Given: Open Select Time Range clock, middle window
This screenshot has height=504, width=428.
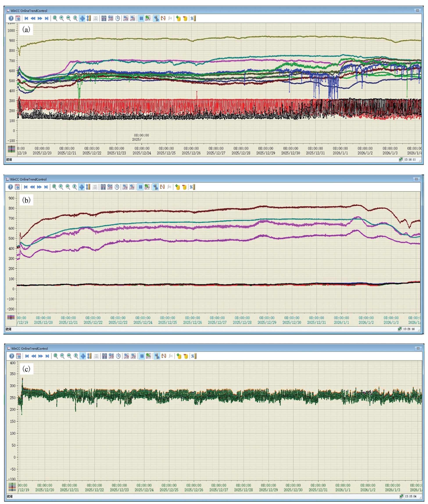Looking at the screenshot, I should point(117,187).
